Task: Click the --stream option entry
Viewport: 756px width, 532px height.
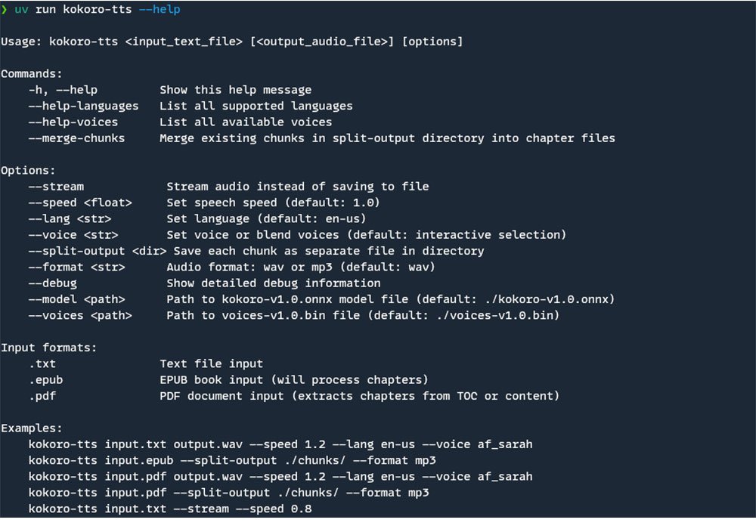Action: pyautogui.click(x=56, y=186)
